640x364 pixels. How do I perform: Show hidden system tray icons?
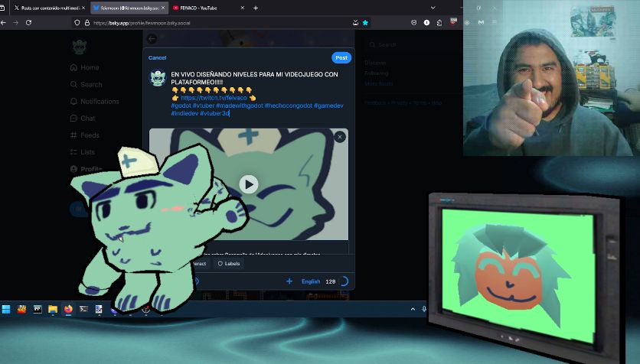point(413,310)
